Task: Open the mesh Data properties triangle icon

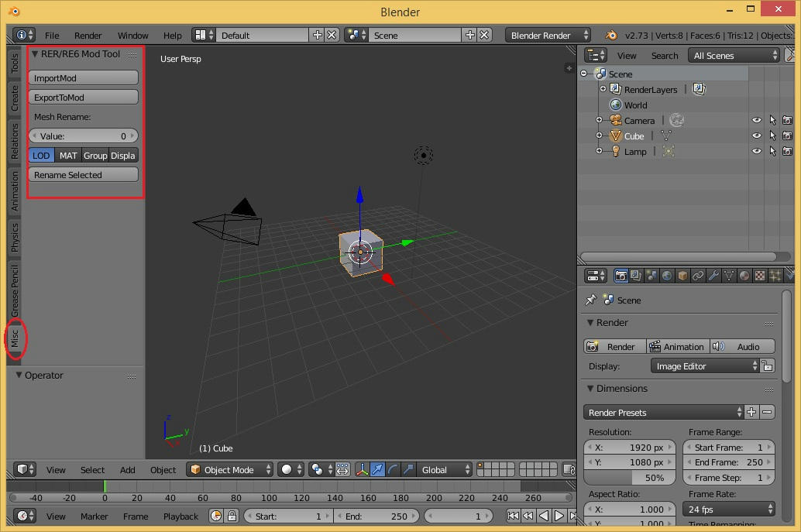Action: point(729,276)
